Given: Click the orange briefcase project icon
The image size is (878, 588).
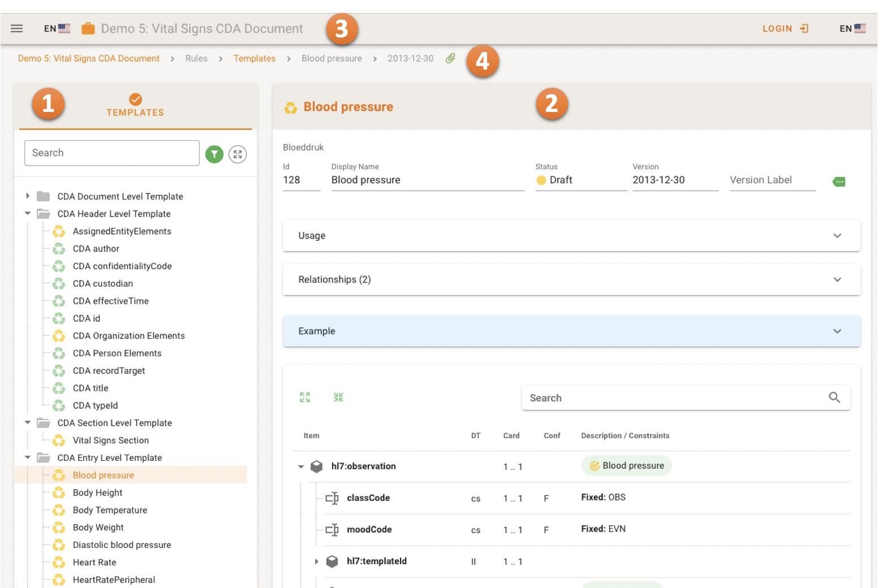Looking at the screenshot, I should coord(88,28).
